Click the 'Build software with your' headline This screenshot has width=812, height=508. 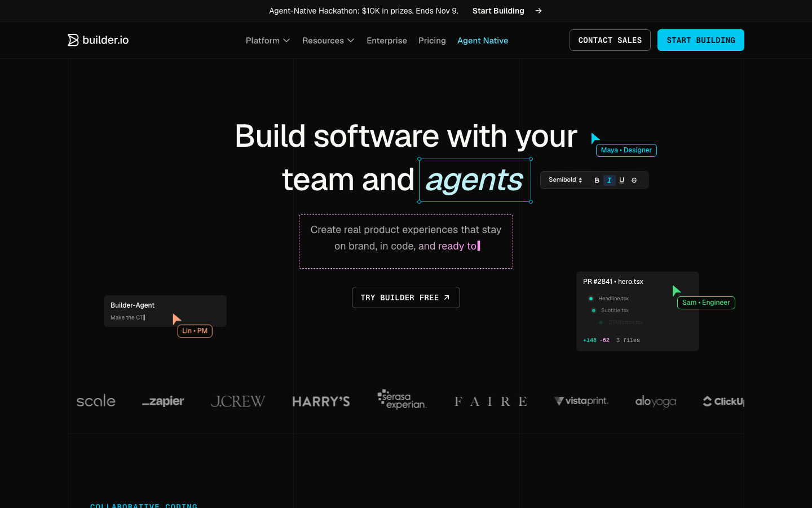[x=406, y=136]
